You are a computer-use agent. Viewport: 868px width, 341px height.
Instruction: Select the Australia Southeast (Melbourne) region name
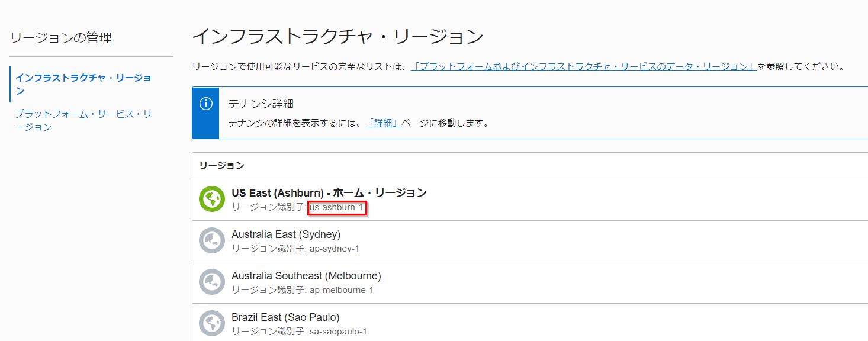click(x=306, y=276)
